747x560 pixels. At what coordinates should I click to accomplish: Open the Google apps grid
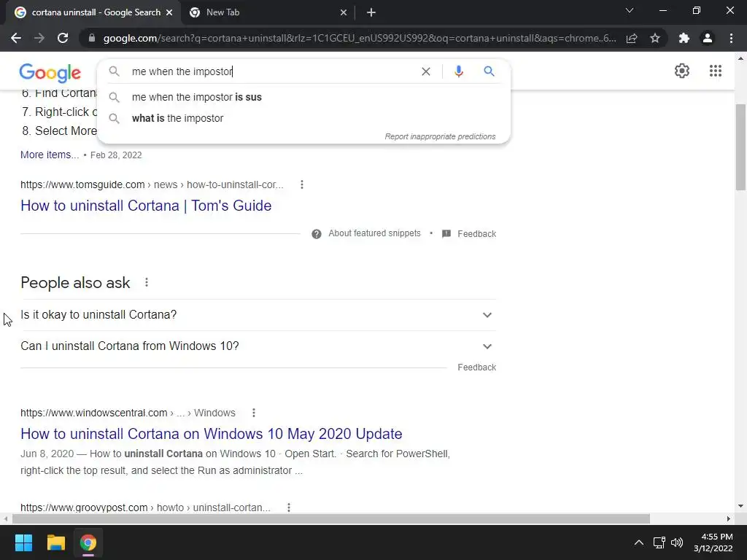coord(715,71)
